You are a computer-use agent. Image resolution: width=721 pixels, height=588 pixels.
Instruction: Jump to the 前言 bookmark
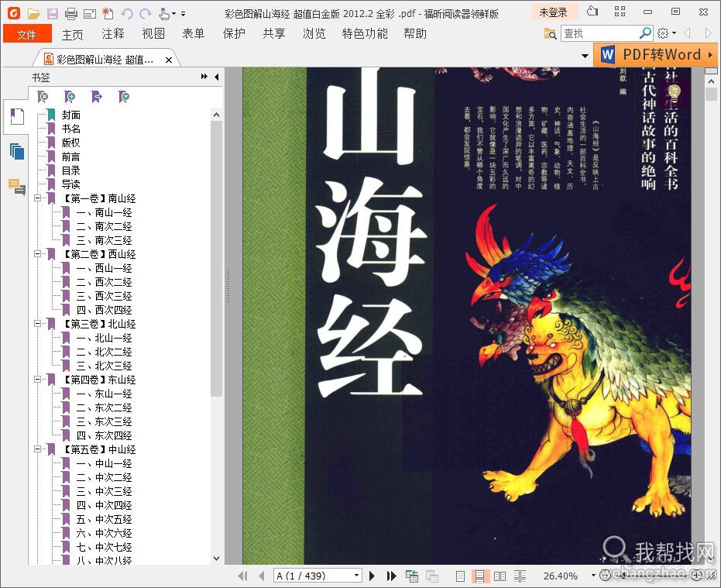[70, 156]
